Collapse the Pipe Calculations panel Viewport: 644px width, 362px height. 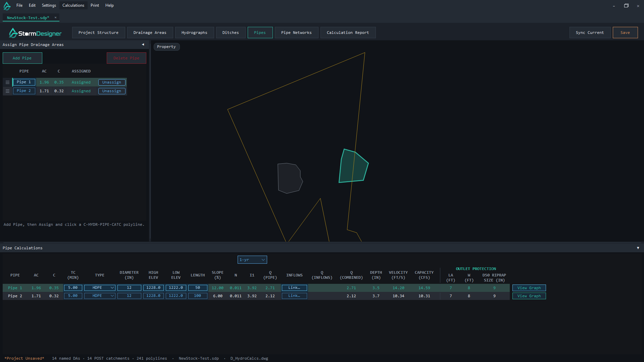click(x=638, y=248)
